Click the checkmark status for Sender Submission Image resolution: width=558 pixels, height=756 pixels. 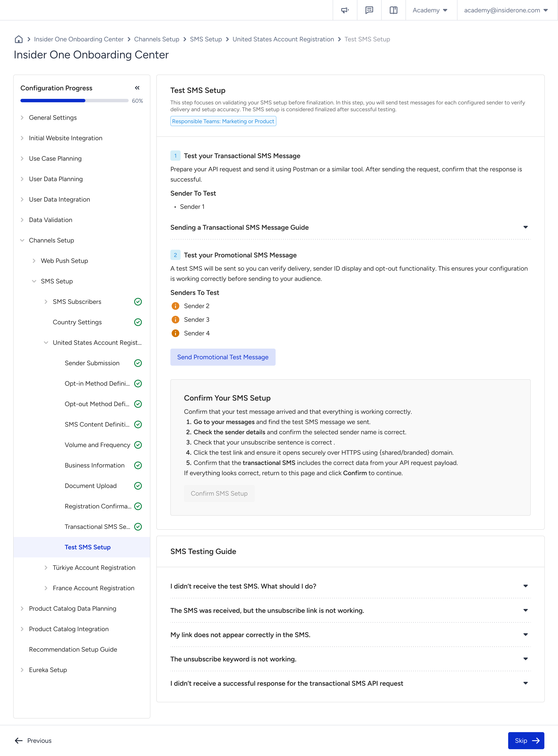coord(138,363)
